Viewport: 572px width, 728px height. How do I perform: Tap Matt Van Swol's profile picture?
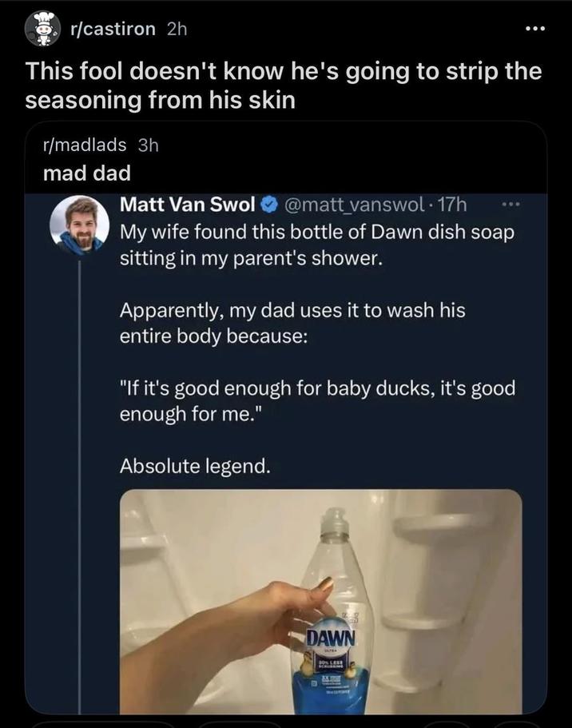tap(80, 223)
